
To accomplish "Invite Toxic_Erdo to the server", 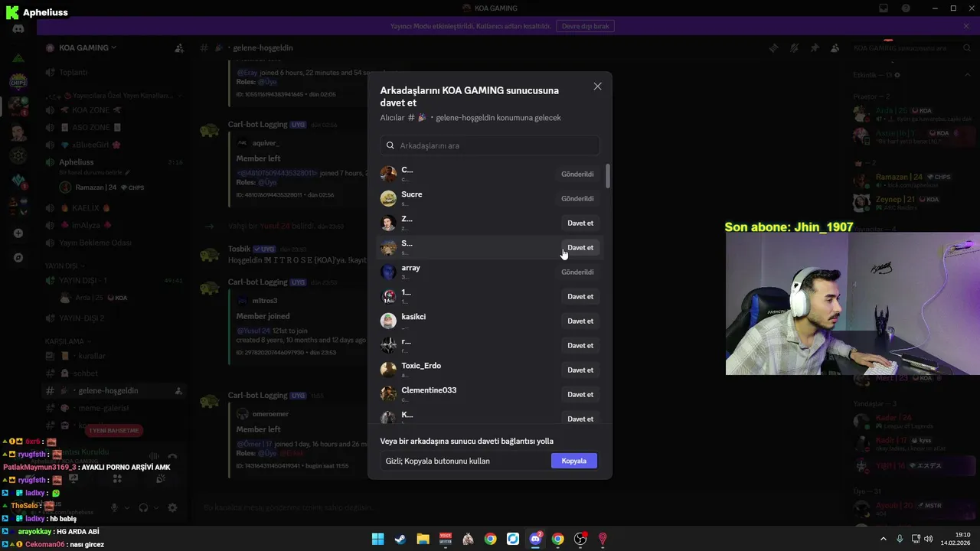I will [580, 370].
